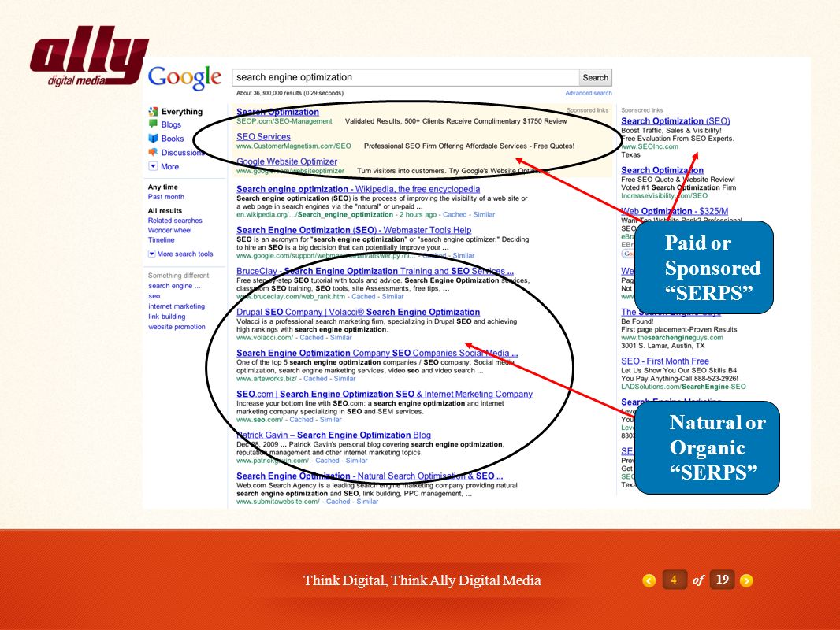This screenshot has width=840, height=630.
Task: Click the related search 'website promotion'
Action: pyautogui.click(x=177, y=327)
